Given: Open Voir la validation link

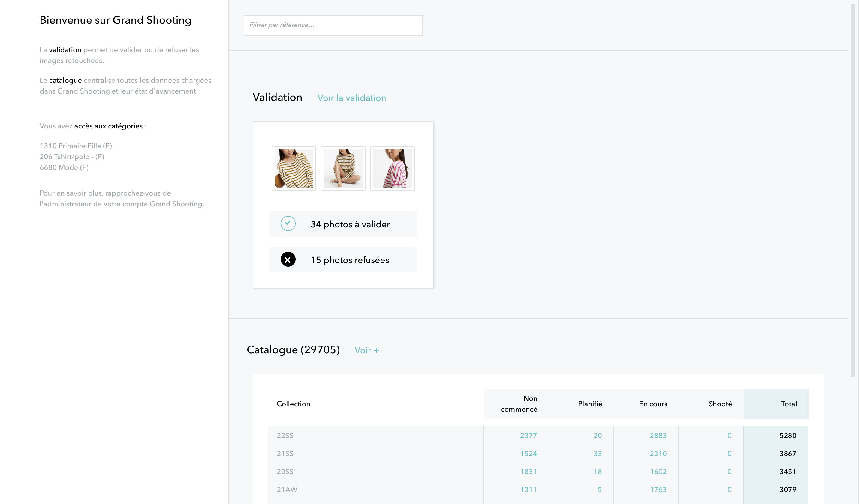Looking at the screenshot, I should (x=351, y=98).
